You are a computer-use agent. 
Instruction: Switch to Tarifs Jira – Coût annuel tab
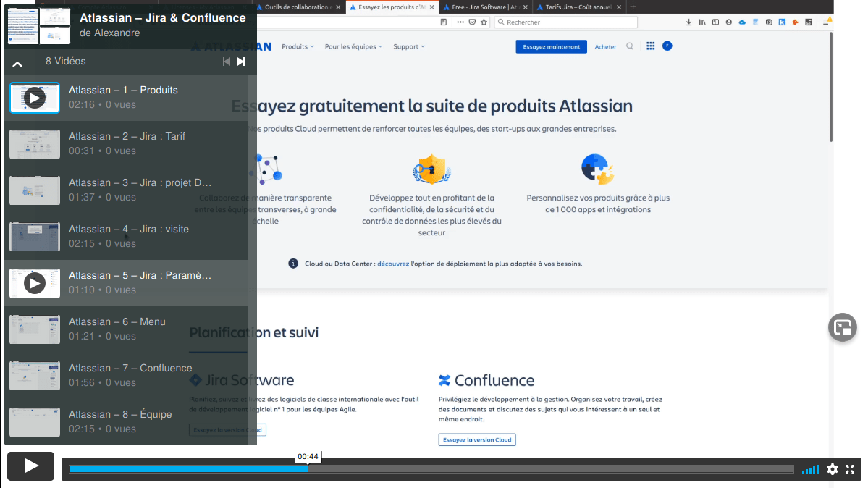click(x=578, y=7)
